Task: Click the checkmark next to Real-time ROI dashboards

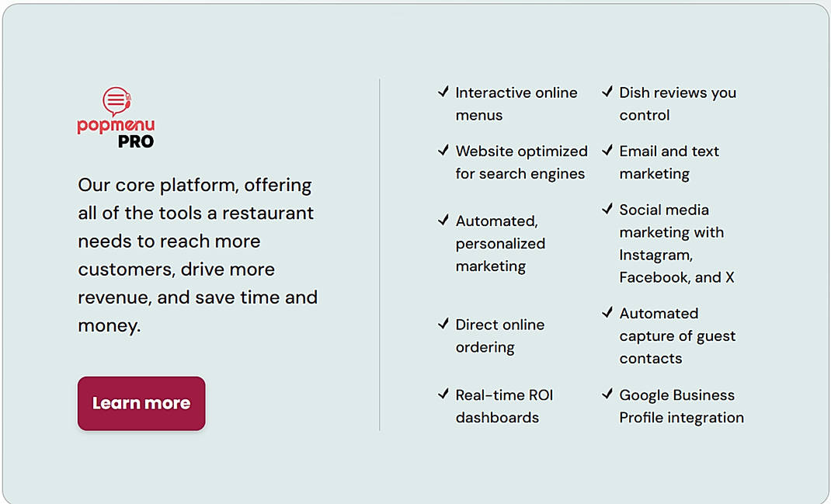Action: click(x=444, y=394)
